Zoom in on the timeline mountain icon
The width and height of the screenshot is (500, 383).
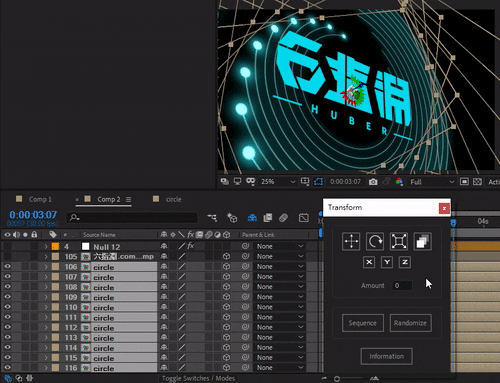pyautogui.click(x=375, y=378)
